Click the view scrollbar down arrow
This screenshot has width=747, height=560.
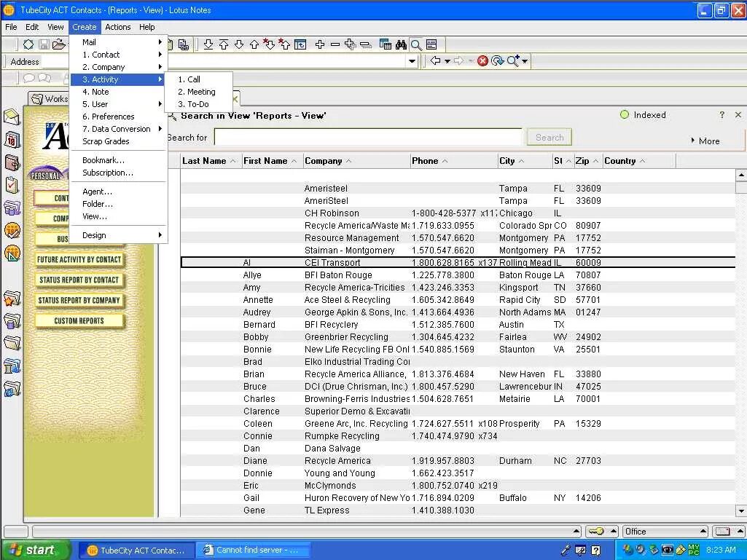click(741, 511)
